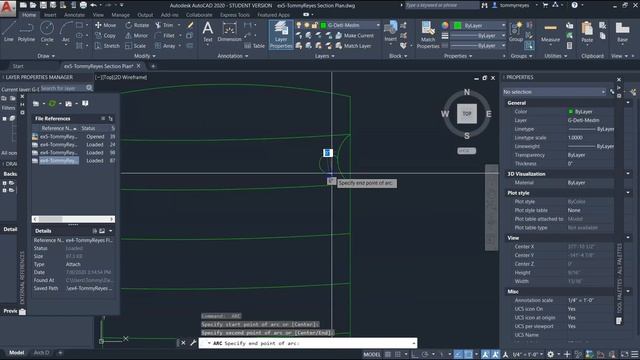Toggle 2D object snap in status bar
Image resolution: width=640 pixels, height=360 pixels.
[x=468, y=354]
